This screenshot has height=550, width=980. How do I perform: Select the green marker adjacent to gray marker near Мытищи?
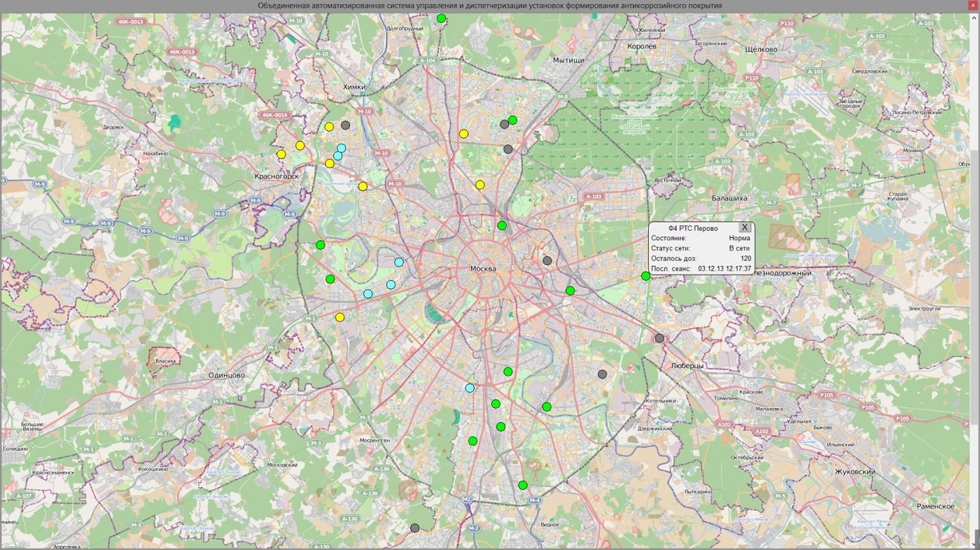[x=512, y=120]
